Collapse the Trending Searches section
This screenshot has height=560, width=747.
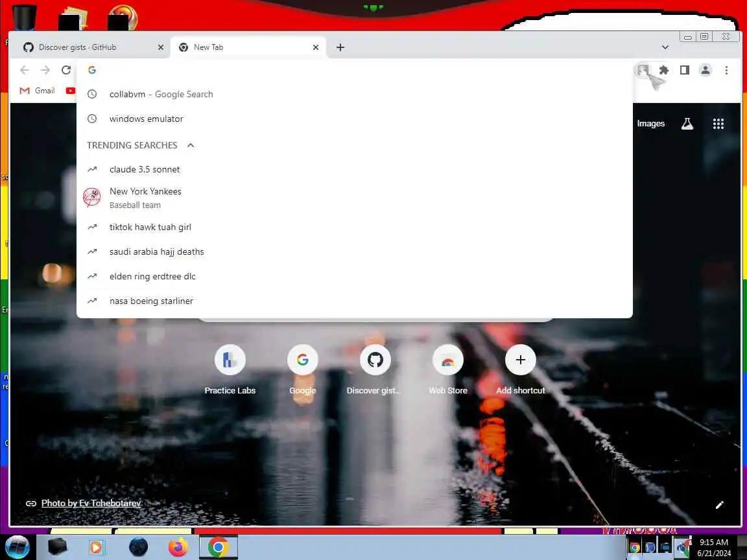[191, 145]
